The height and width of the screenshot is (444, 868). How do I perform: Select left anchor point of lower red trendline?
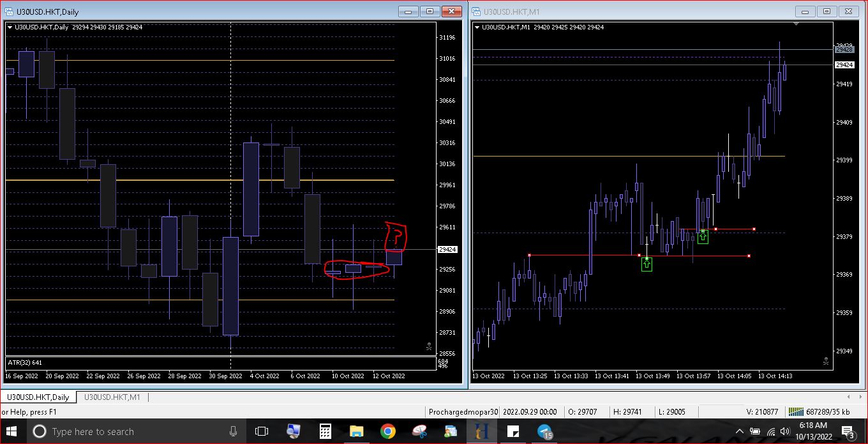click(x=529, y=255)
